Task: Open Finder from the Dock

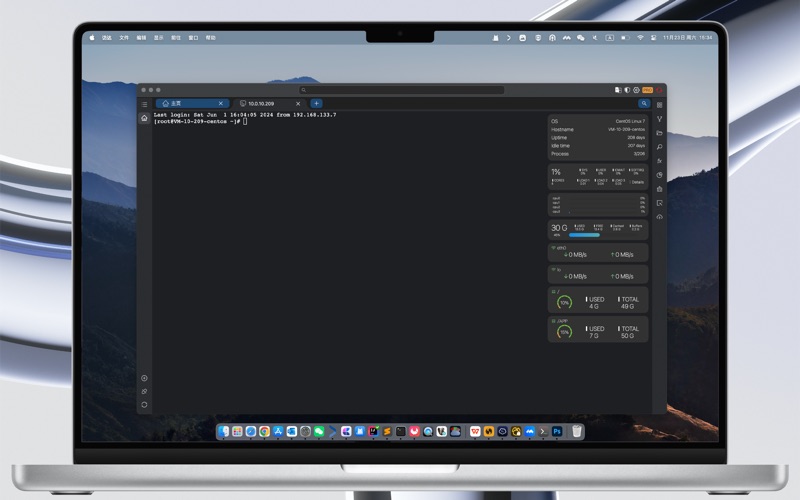Action: tap(223, 432)
